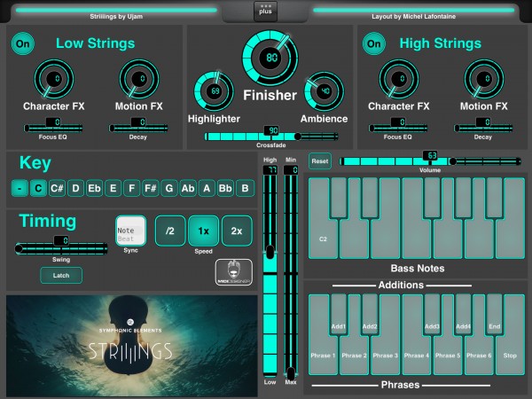Click the Finisher knob showing 80
Viewport: 532px width, 399px height.
click(270, 58)
